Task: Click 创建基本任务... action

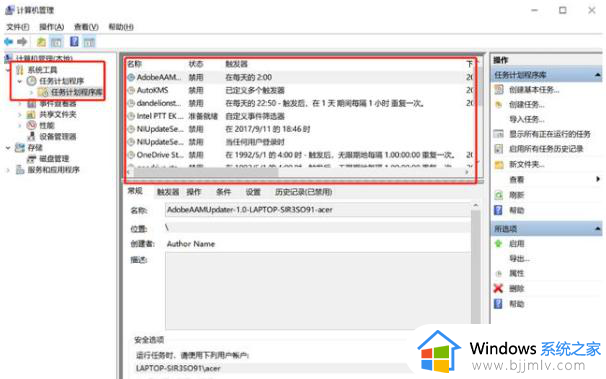Action: [x=534, y=90]
